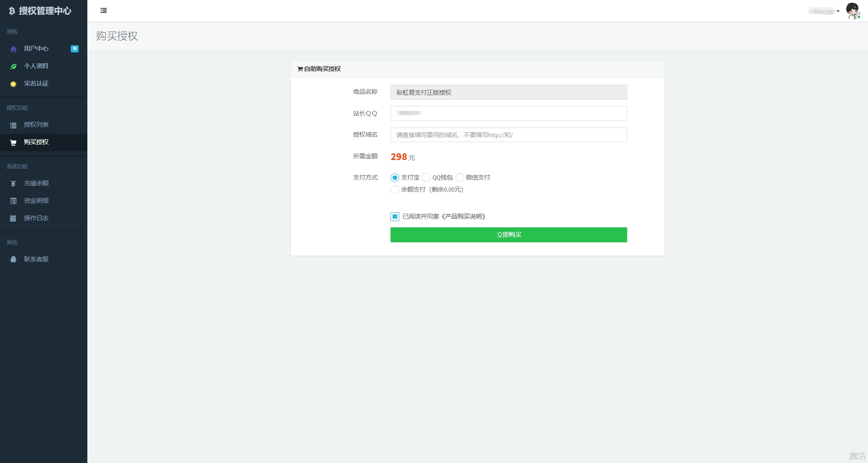The image size is (868, 463).
Task: Click the Bitcoin logo icon in header
Action: [x=12, y=11]
